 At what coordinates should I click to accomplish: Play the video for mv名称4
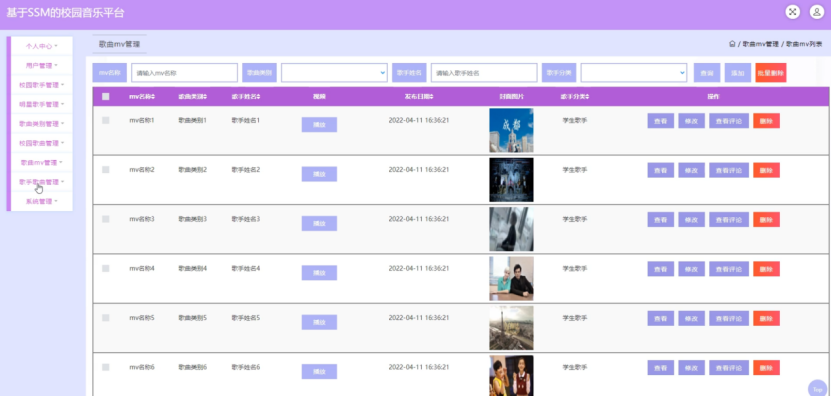(x=319, y=272)
